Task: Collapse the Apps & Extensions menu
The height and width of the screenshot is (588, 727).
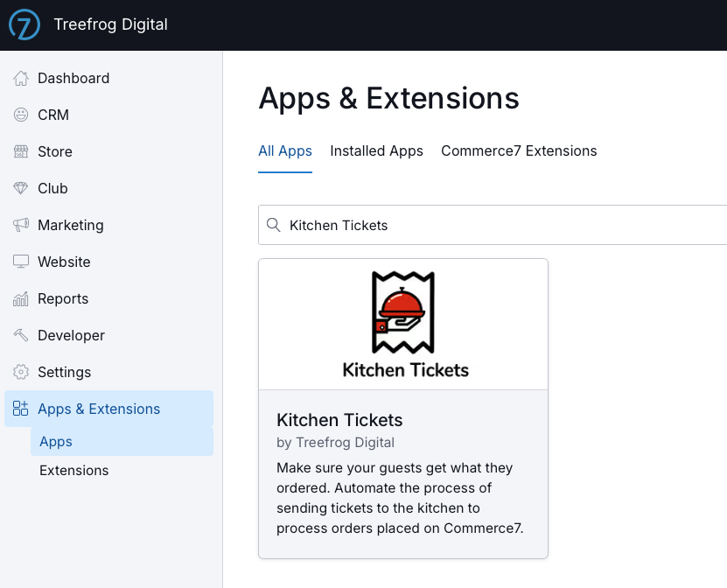Action: [109, 409]
